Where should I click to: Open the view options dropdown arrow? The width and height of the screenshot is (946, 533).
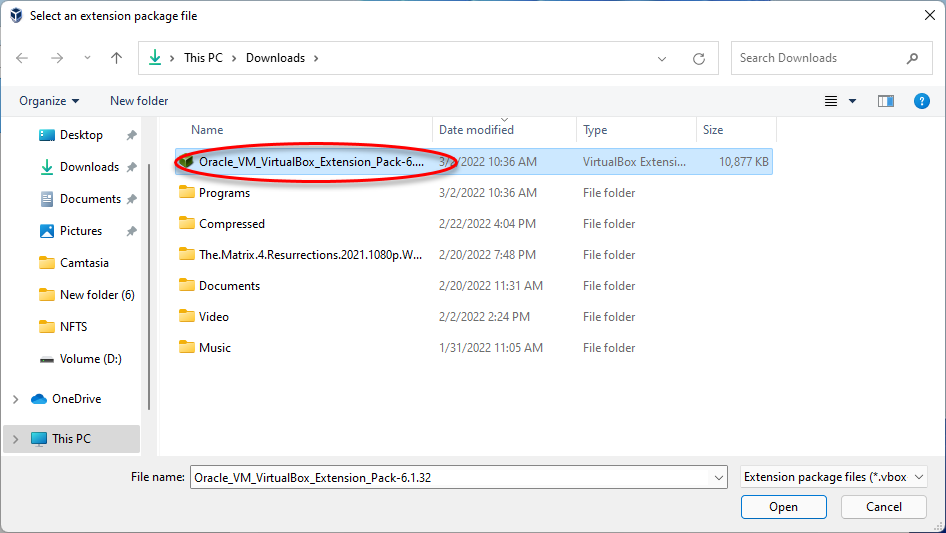(x=852, y=101)
